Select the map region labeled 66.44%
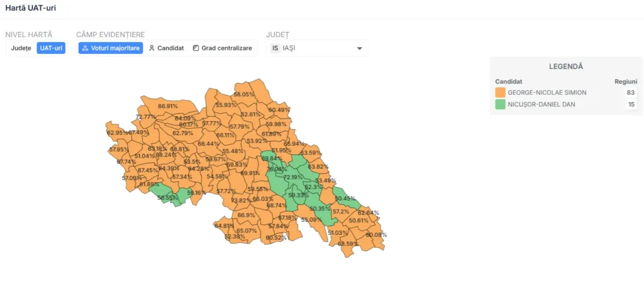Screen dimensions: 644x287 click(x=208, y=144)
